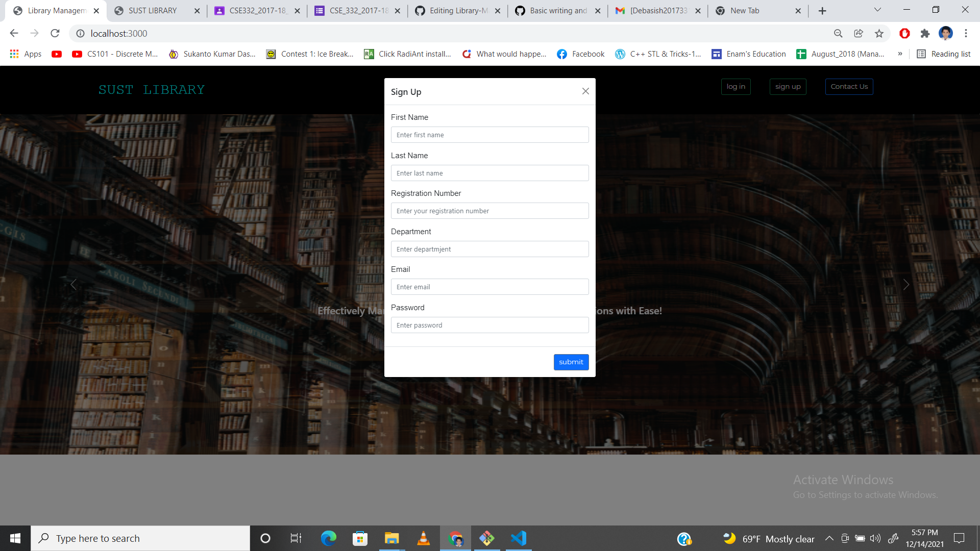Open the Apps bookmarks shortcut
980x551 pixels.
26,54
